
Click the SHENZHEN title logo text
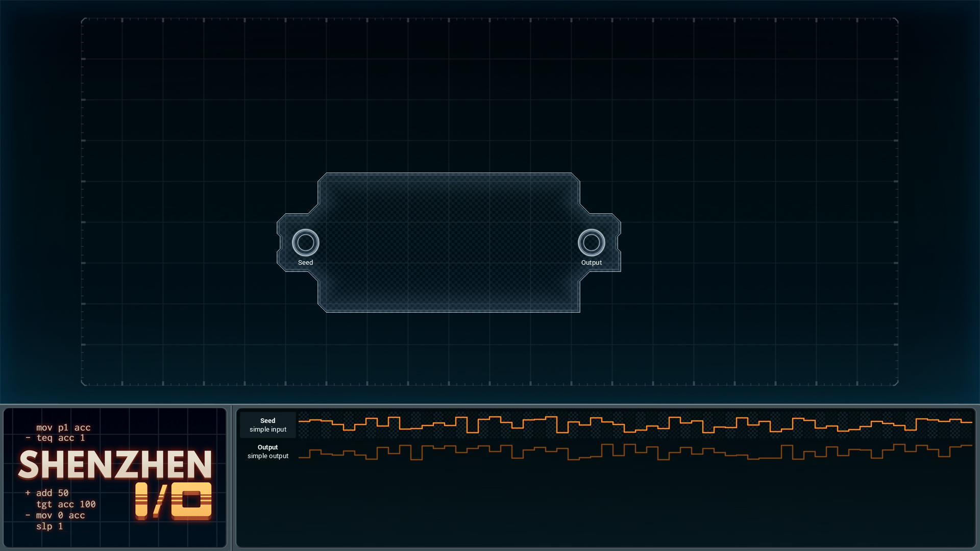tap(115, 465)
